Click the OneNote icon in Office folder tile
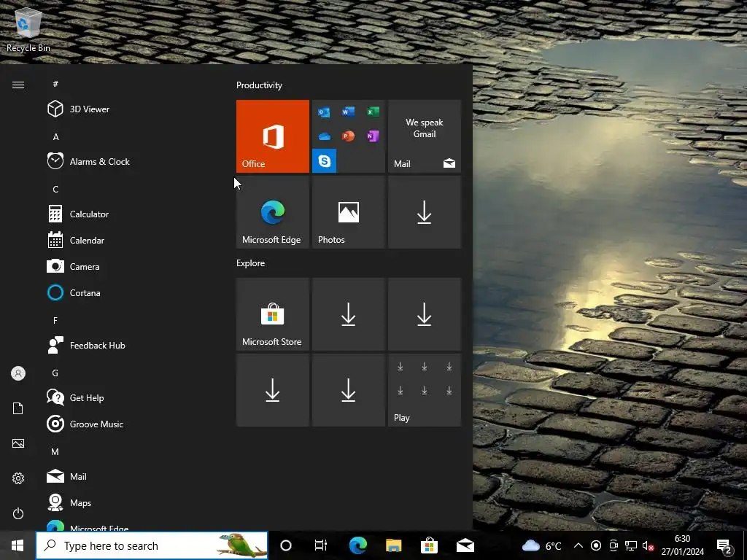This screenshot has height=560, width=747. click(373, 136)
